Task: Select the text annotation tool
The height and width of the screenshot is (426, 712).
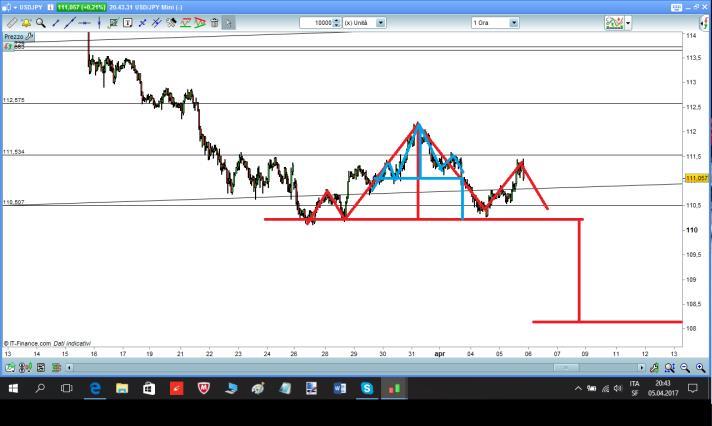Action: point(128,23)
